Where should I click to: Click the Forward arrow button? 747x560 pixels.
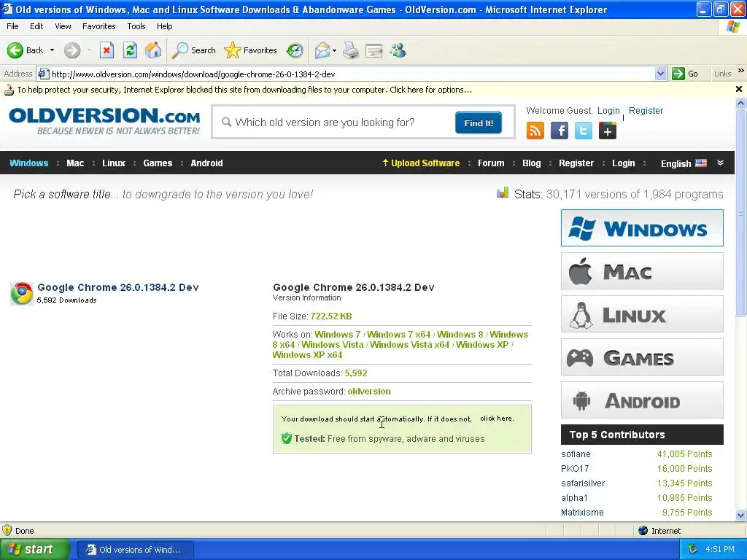point(72,50)
